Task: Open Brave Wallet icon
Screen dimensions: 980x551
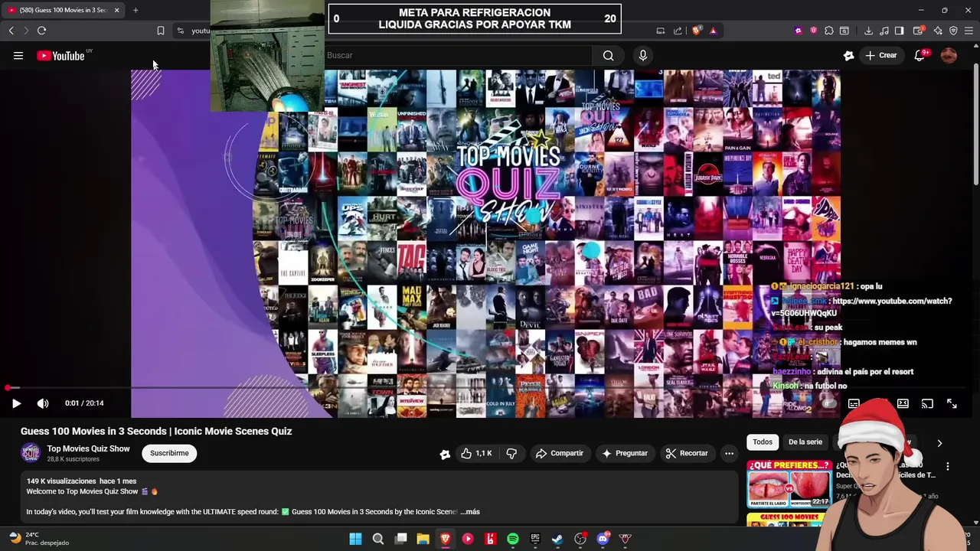Action: tap(919, 31)
